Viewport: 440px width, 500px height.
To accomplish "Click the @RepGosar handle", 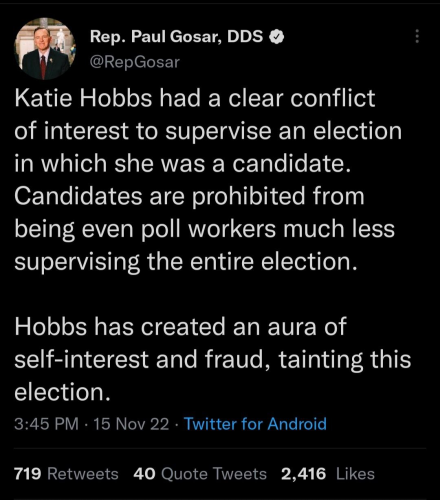I will click(135, 62).
